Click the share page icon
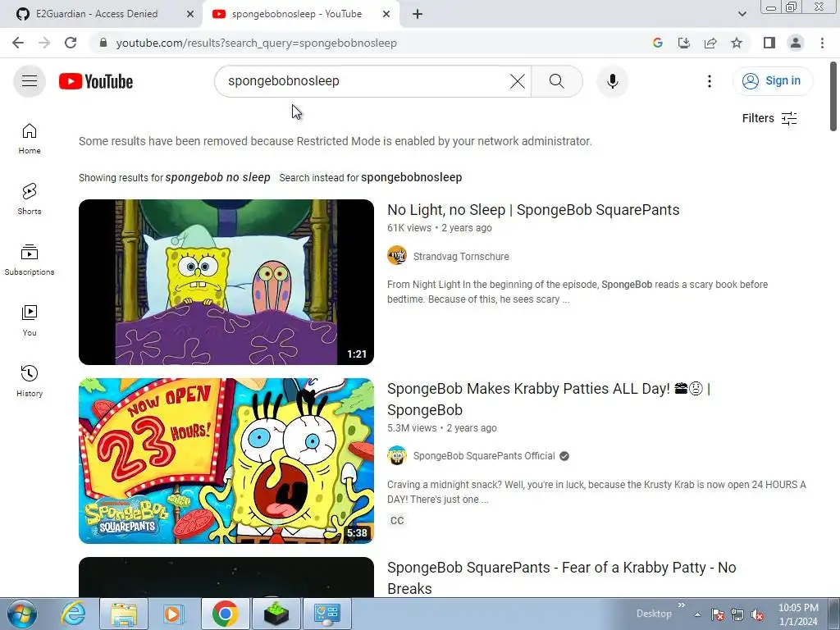840x630 pixels. (x=710, y=43)
